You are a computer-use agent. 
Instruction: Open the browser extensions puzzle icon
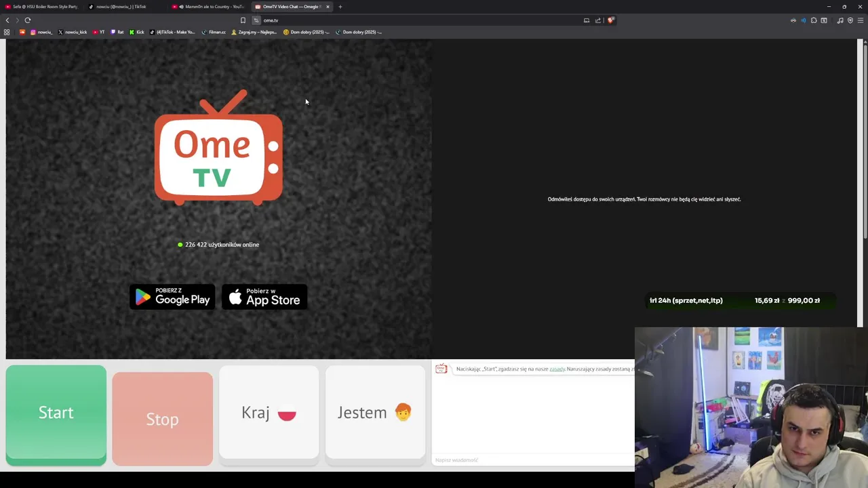click(x=814, y=20)
